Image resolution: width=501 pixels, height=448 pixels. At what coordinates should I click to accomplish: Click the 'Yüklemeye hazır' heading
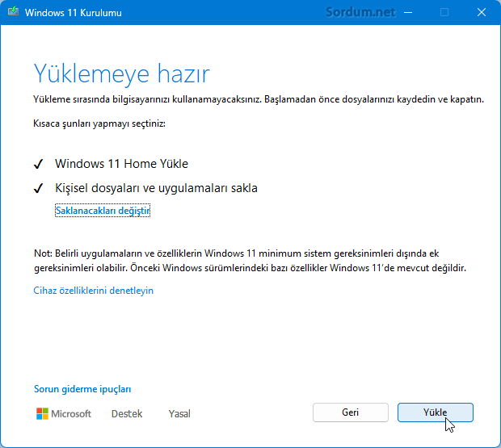121,73
